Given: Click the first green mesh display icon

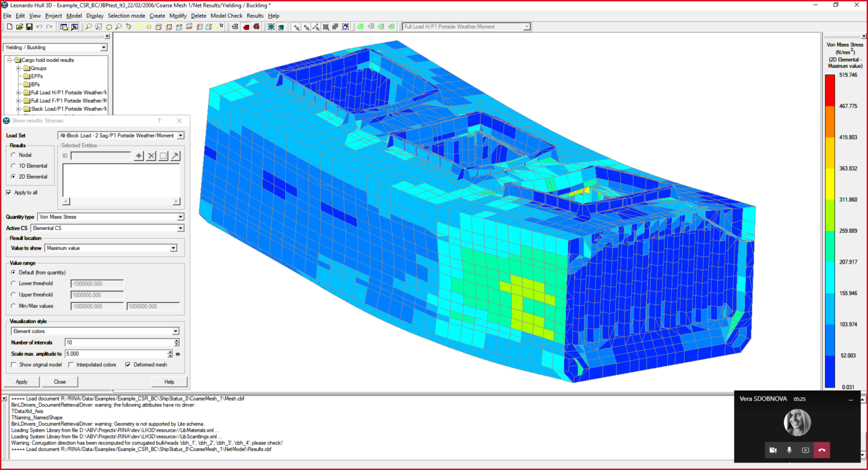Looking at the screenshot, I should click(x=360, y=27).
